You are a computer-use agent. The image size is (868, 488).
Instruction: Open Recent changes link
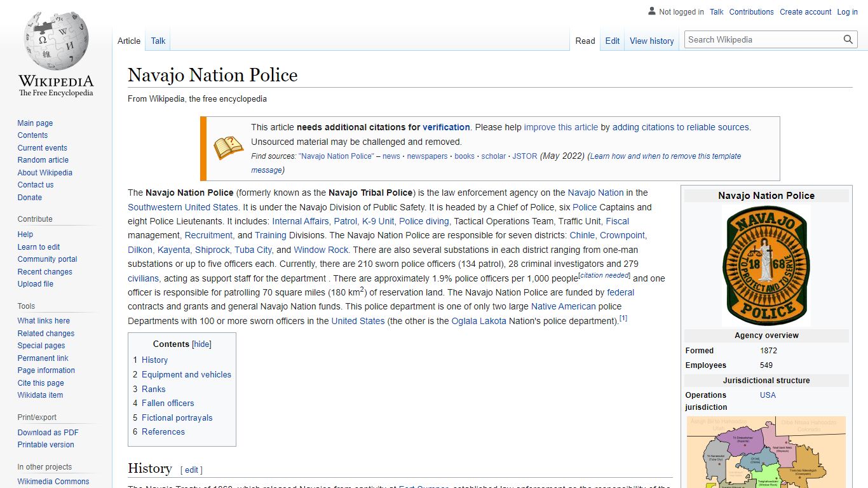pos(44,272)
